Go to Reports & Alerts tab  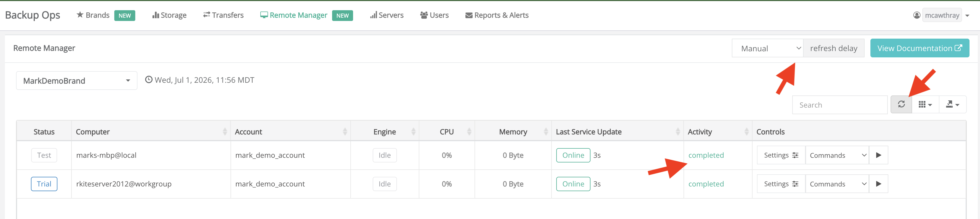point(497,15)
